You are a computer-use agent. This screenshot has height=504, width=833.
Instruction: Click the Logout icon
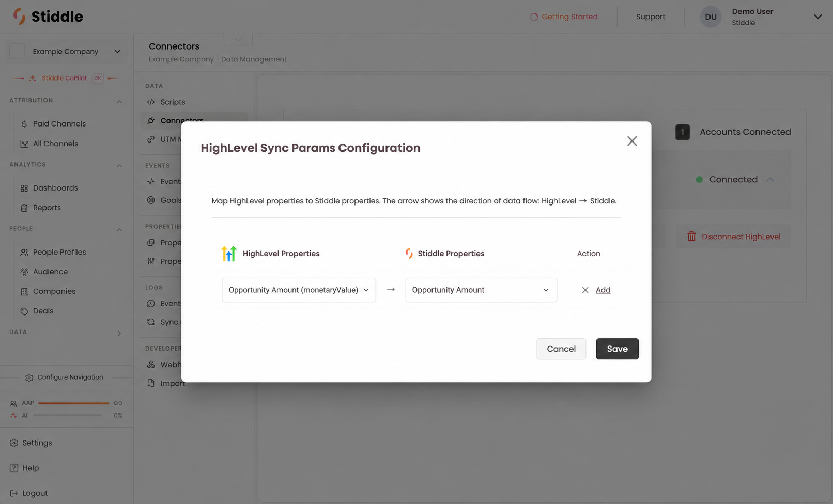(14, 494)
